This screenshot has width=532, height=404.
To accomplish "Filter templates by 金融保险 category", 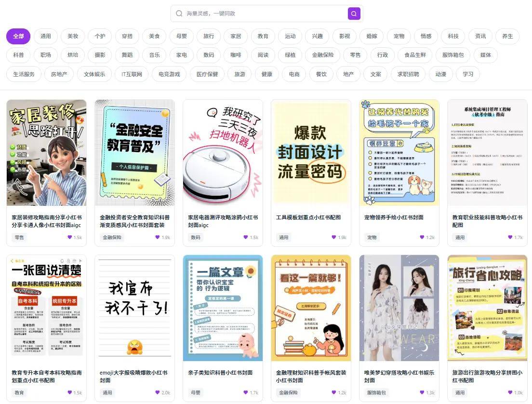I will click(x=322, y=55).
